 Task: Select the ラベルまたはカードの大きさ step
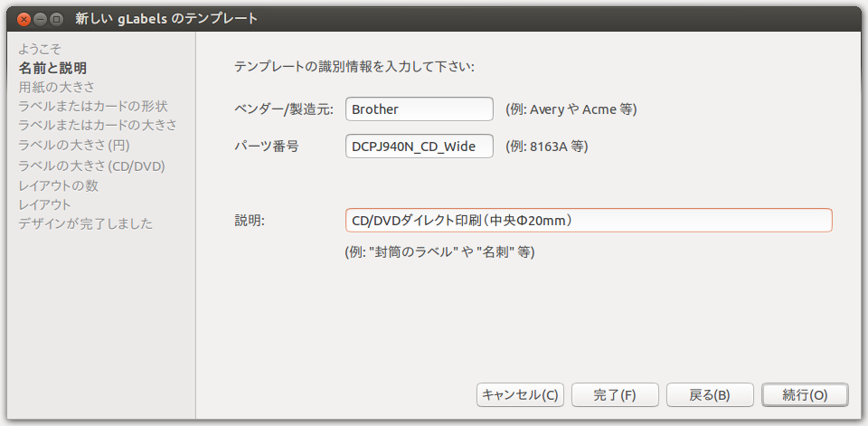coord(98,126)
